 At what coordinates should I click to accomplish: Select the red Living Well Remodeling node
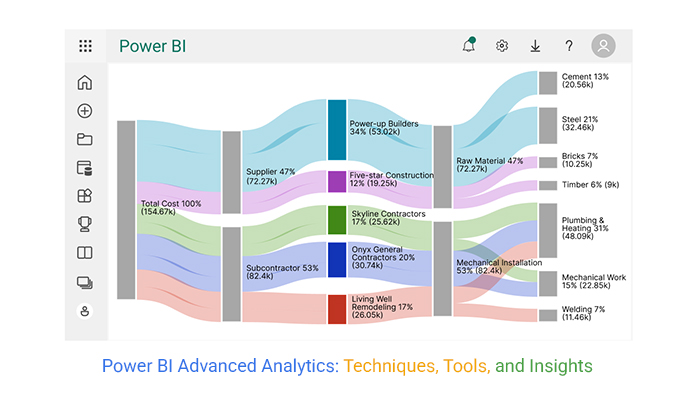pos(337,309)
